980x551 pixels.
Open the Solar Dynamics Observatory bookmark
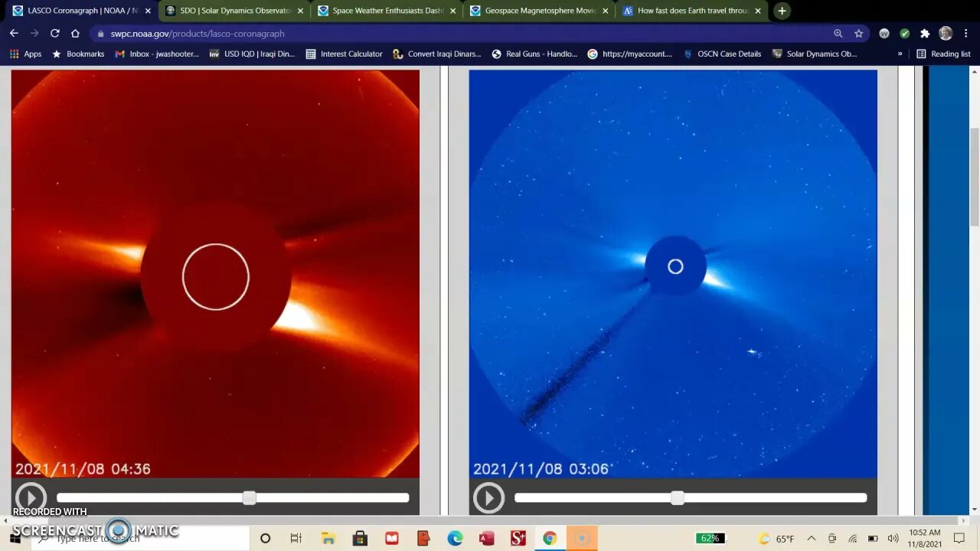click(815, 54)
